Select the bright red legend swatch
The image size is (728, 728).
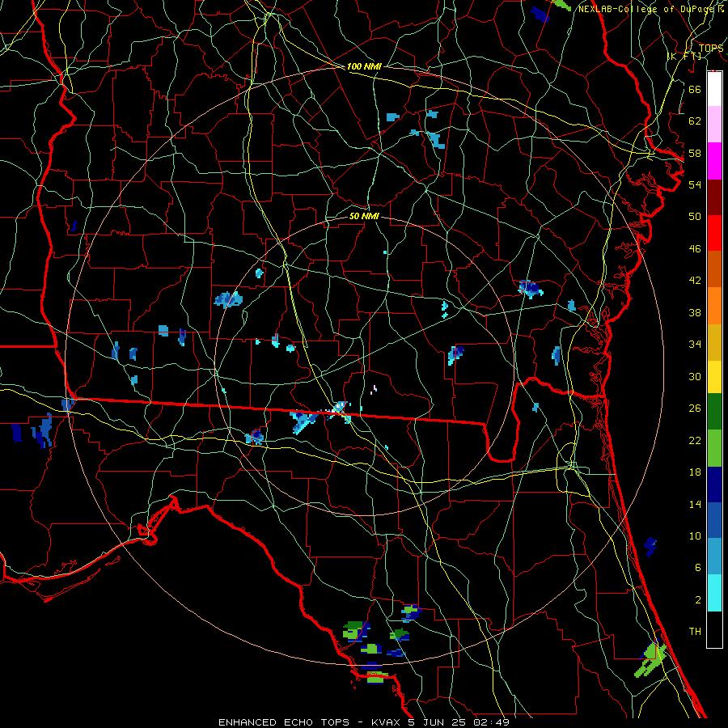[x=714, y=233]
